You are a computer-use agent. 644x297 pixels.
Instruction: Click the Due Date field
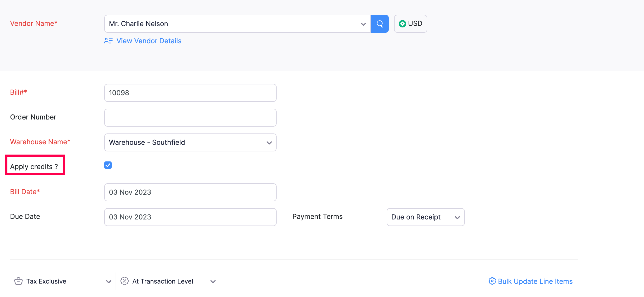(x=190, y=217)
